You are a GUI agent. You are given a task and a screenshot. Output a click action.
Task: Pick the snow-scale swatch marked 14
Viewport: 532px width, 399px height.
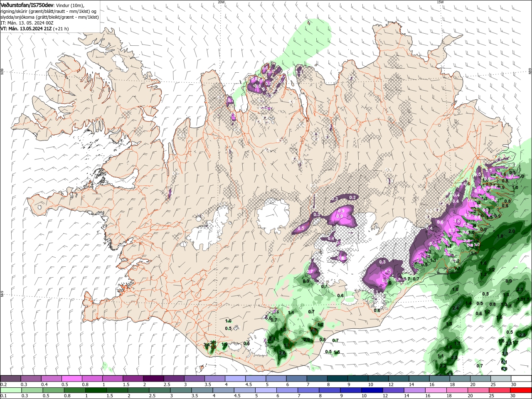(x=419, y=379)
